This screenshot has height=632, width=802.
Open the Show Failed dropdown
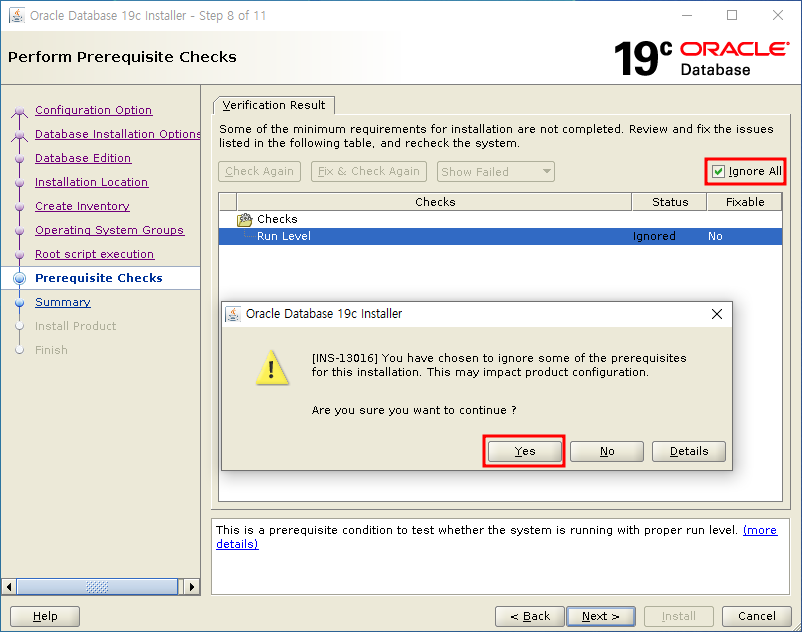[x=496, y=171]
